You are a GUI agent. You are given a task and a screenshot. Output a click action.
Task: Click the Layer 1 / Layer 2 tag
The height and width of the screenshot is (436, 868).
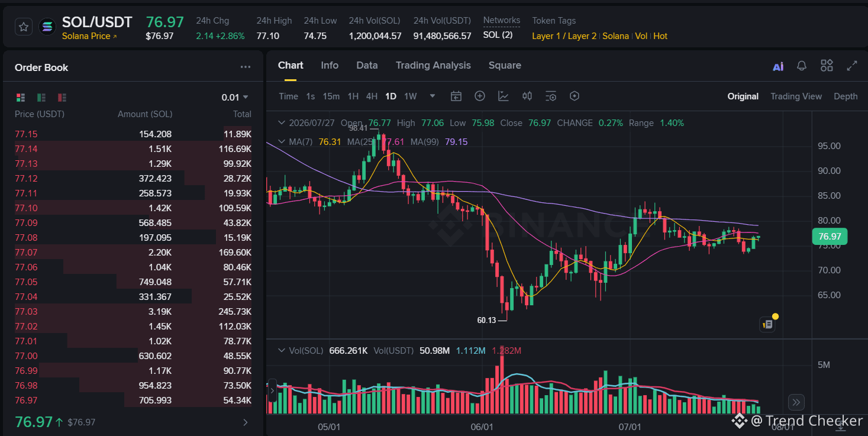[564, 36]
